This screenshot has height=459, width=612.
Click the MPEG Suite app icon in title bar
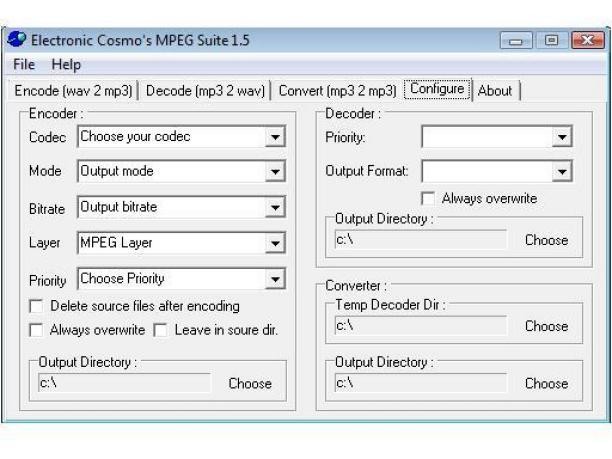point(16,39)
